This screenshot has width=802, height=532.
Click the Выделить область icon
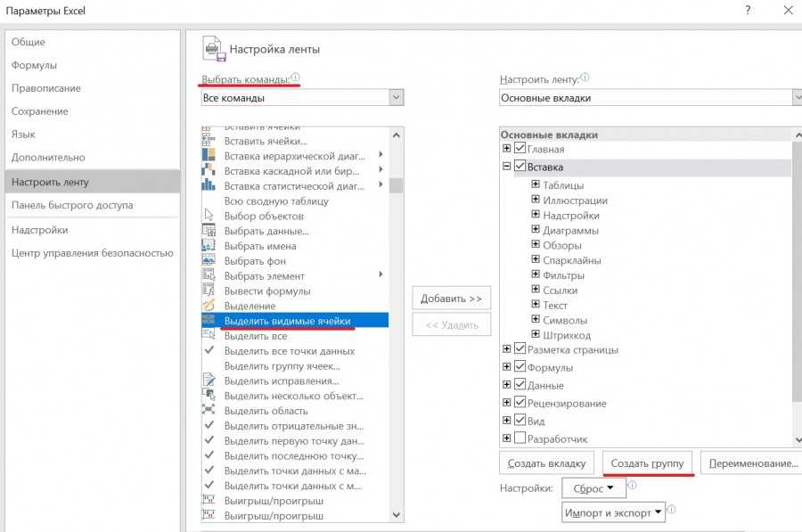click(208, 411)
